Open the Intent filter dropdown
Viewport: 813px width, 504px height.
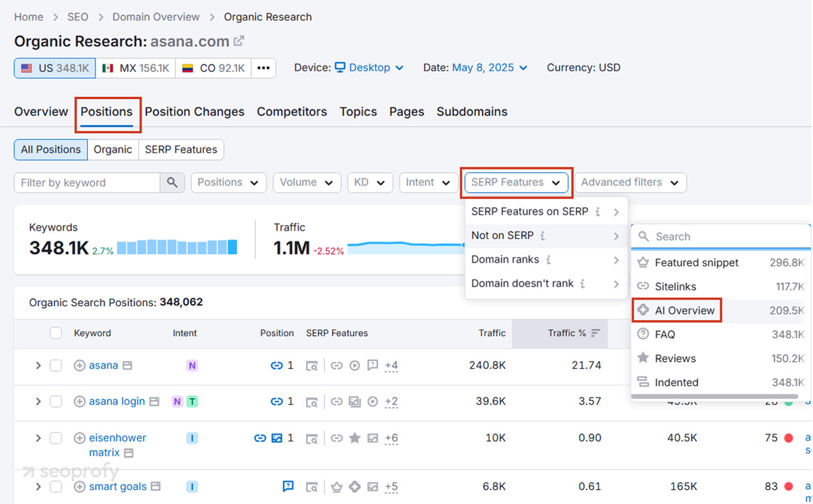(x=427, y=183)
